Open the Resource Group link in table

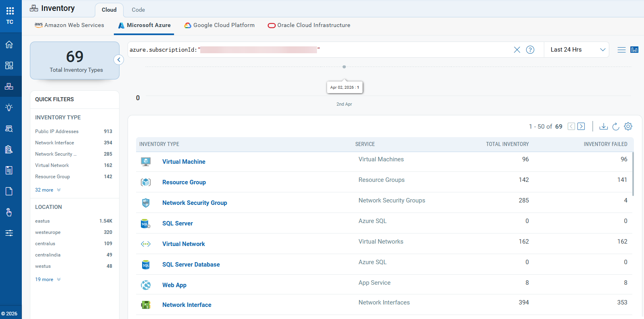click(184, 182)
